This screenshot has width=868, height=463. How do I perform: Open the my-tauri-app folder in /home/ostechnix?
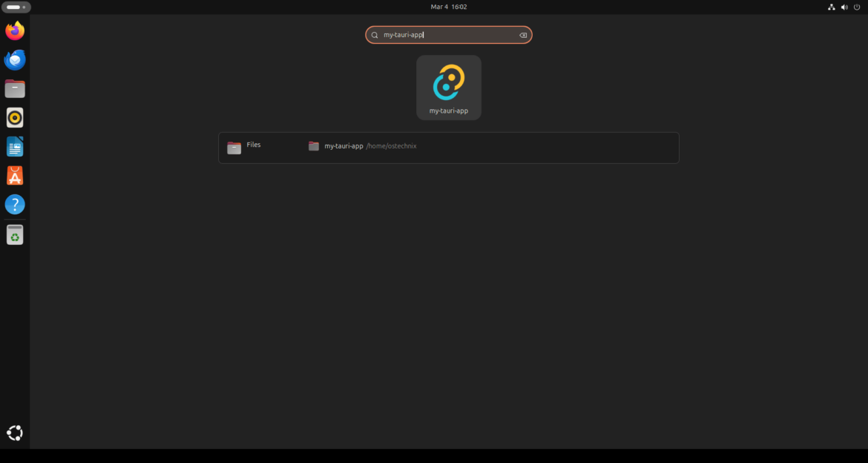point(343,146)
